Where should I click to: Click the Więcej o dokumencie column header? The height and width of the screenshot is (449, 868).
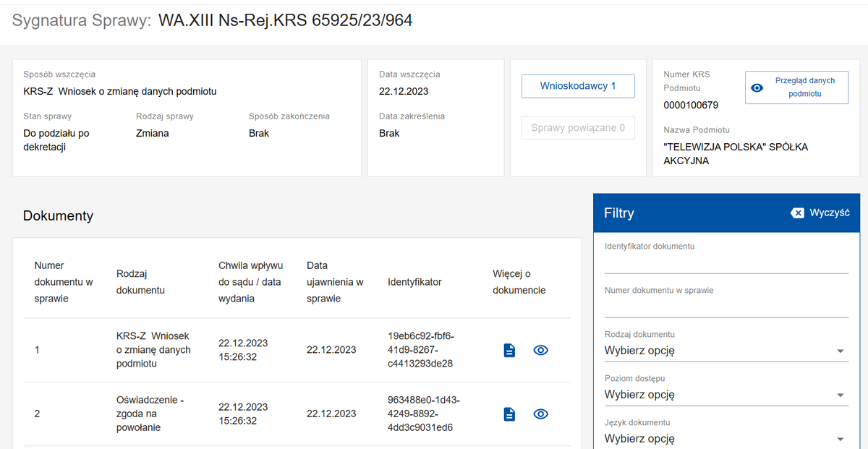(x=519, y=282)
